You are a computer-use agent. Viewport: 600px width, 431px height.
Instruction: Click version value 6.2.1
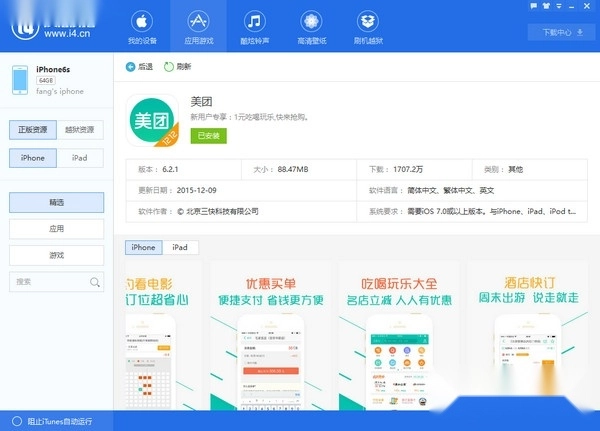pos(170,170)
